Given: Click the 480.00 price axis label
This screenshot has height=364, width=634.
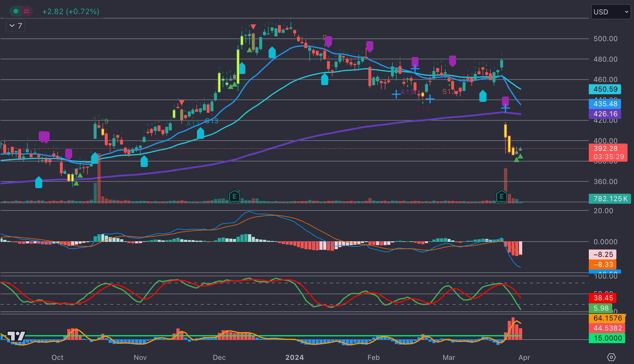Looking at the screenshot, I should [x=606, y=59].
